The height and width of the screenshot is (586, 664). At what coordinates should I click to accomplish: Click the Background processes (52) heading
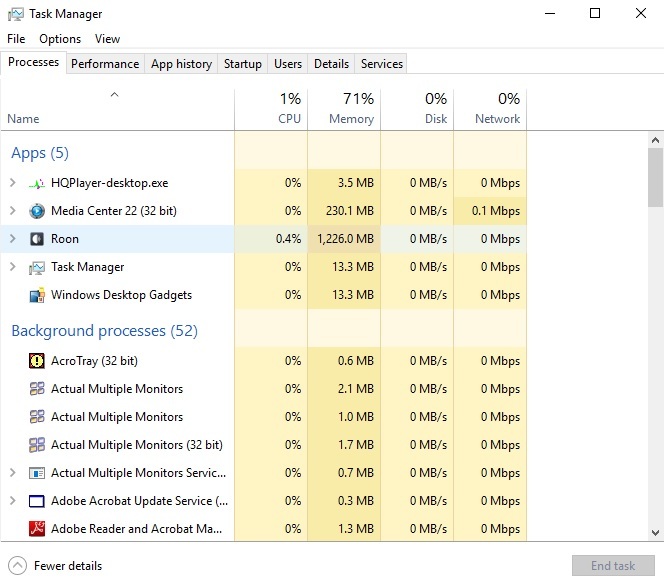pyautogui.click(x=105, y=331)
